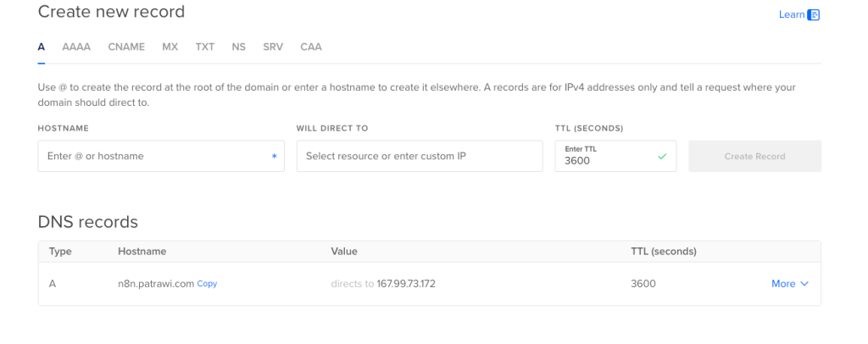Click the chevron next to More
The height and width of the screenshot is (344, 868).
pyautogui.click(x=804, y=284)
